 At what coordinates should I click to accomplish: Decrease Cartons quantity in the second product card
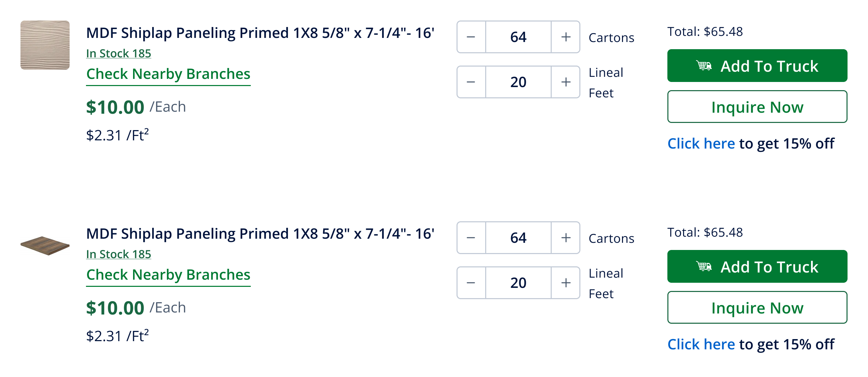(x=471, y=238)
